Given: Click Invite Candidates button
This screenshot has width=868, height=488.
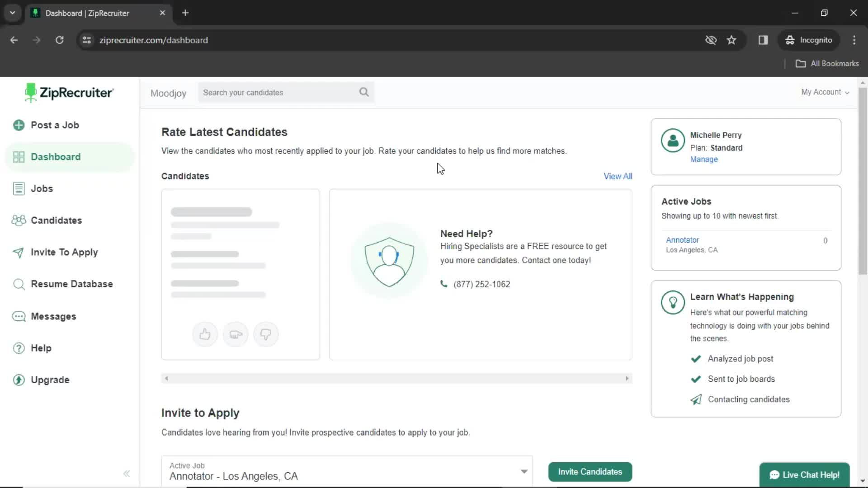Looking at the screenshot, I should (590, 471).
